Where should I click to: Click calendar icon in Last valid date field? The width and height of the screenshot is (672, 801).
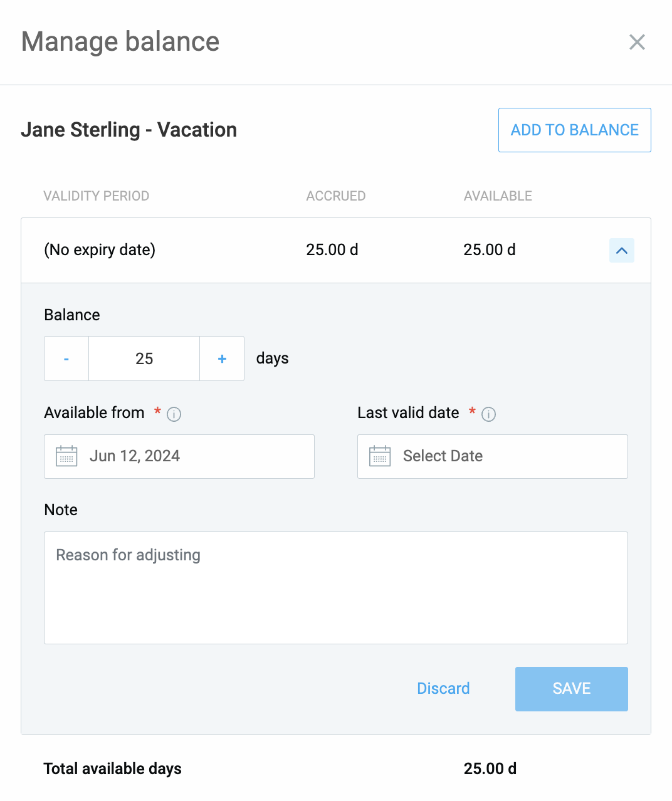pos(380,456)
